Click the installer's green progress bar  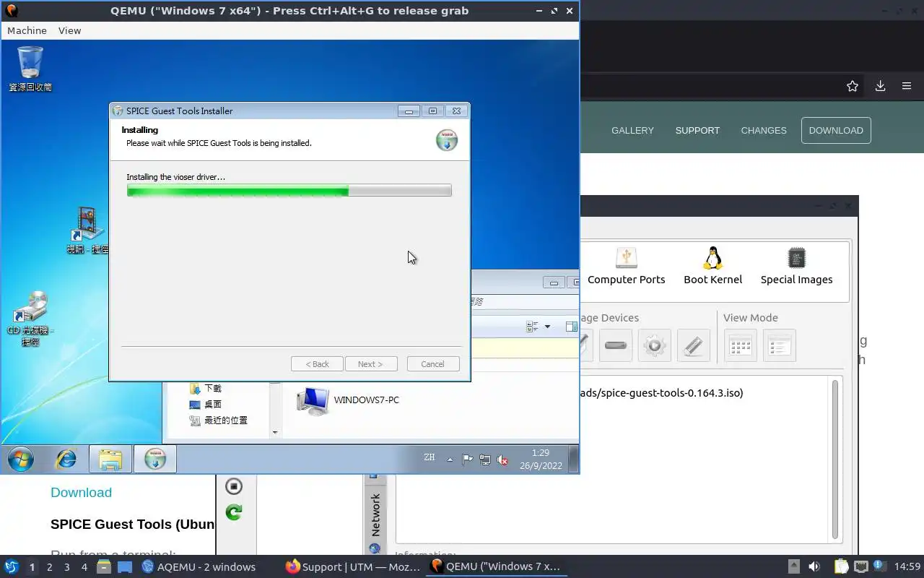pos(289,191)
